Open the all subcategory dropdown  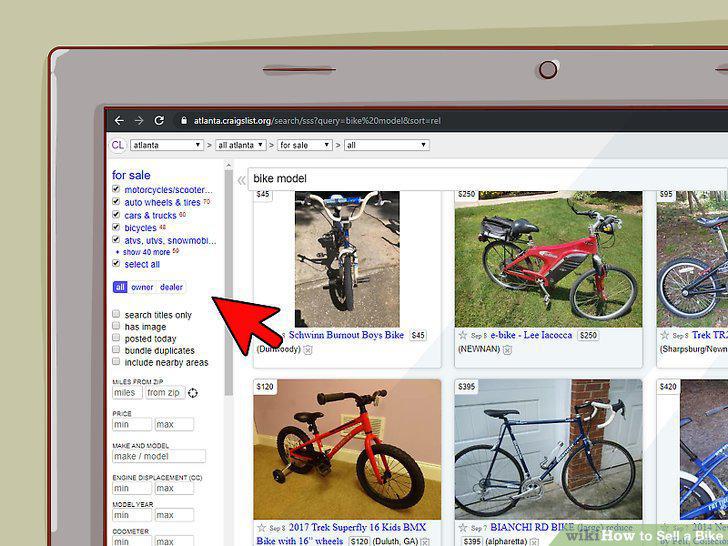[387, 145]
